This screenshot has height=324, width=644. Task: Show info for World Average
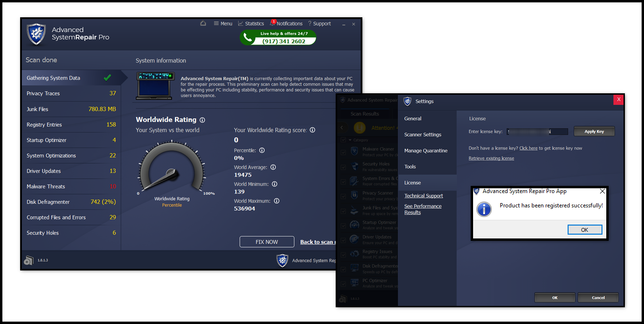pos(273,167)
